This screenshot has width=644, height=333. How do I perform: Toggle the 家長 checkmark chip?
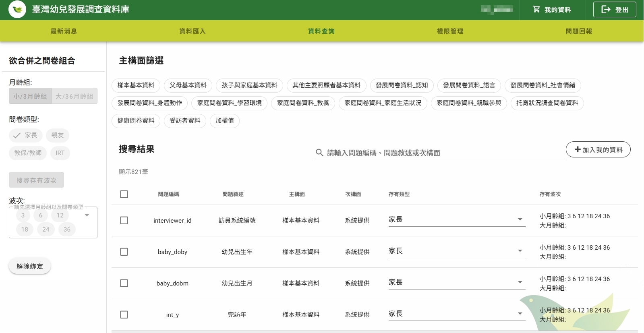click(x=25, y=135)
